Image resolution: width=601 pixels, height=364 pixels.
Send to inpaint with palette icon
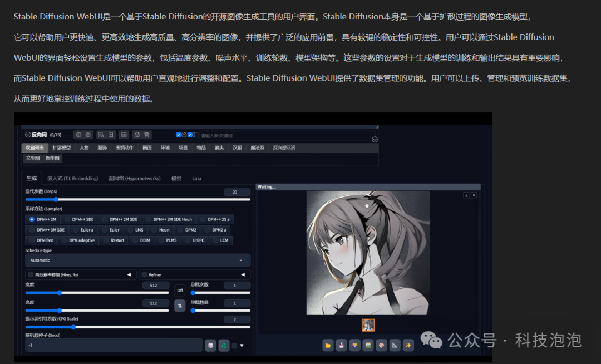tap(381, 345)
